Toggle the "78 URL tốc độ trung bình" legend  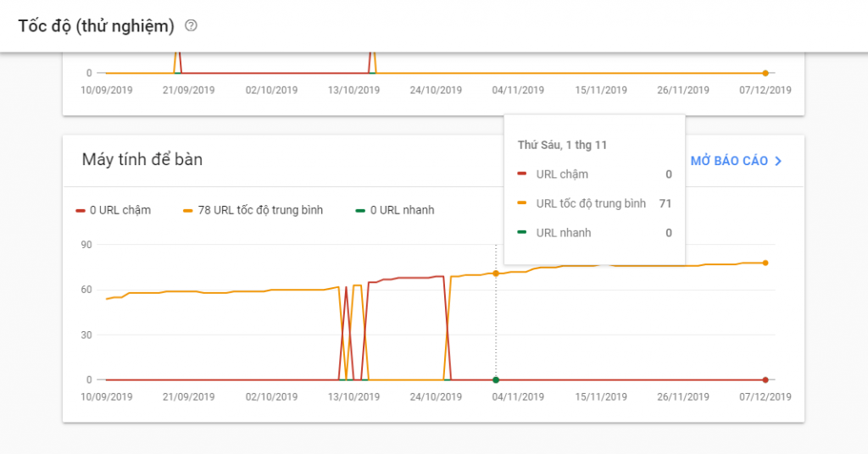point(253,210)
